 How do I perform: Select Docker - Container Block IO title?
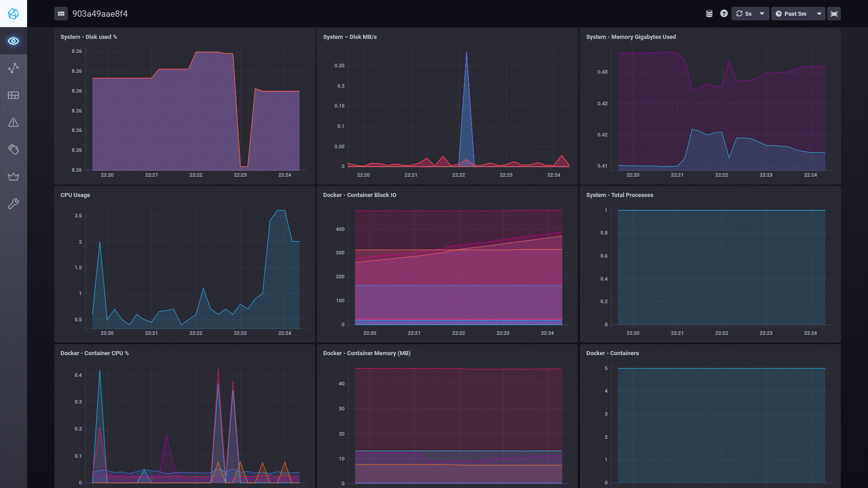point(359,195)
